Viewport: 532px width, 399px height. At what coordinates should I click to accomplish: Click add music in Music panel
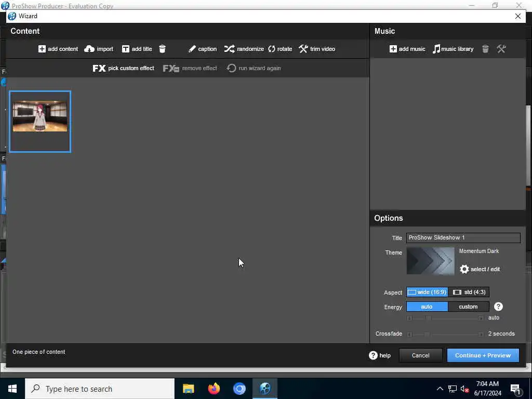click(x=407, y=49)
